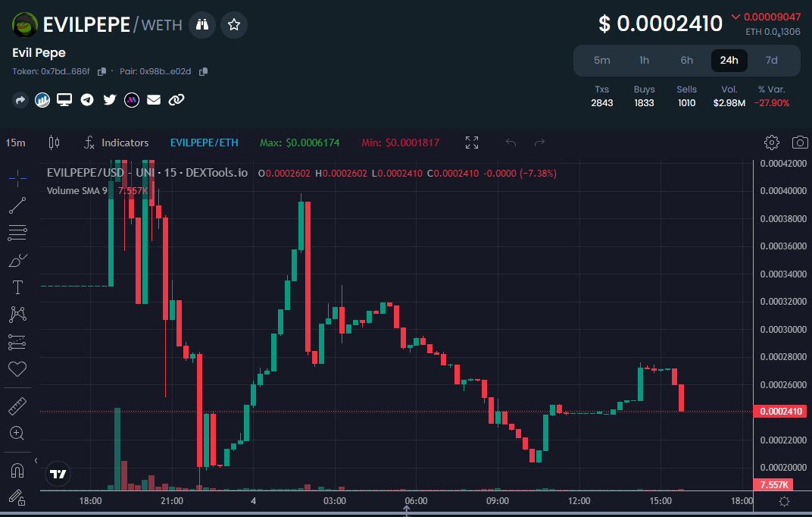Click the volume label 7.557K on axis
Image resolution: width=812 pixels, height=517 pixels.
click(774, 485)
